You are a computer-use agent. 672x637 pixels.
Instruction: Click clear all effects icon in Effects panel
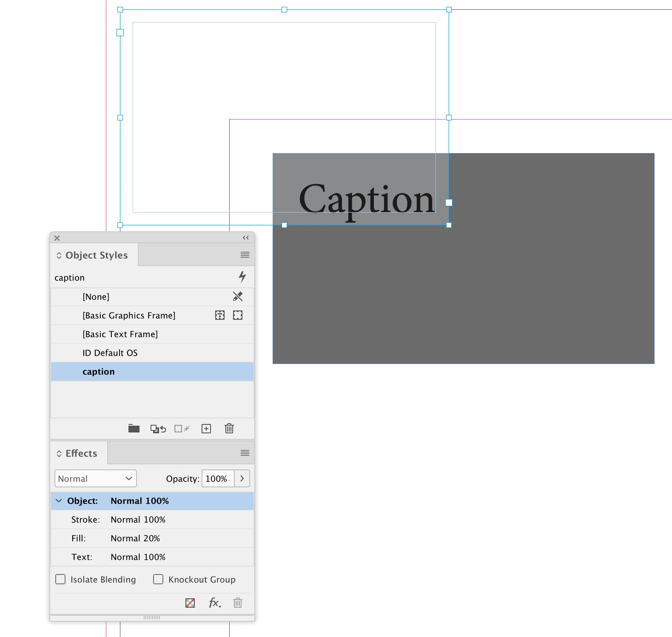190,603
